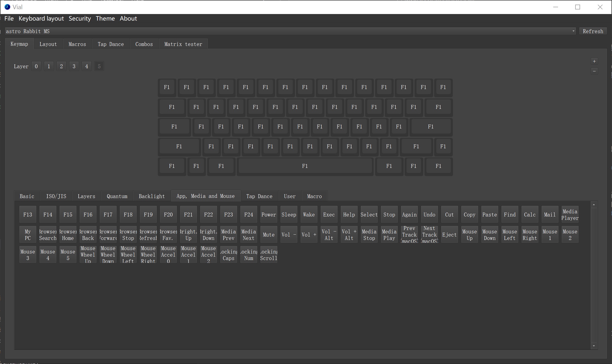Click the Refresh button

pyautogui.click(x=593, y=31)
